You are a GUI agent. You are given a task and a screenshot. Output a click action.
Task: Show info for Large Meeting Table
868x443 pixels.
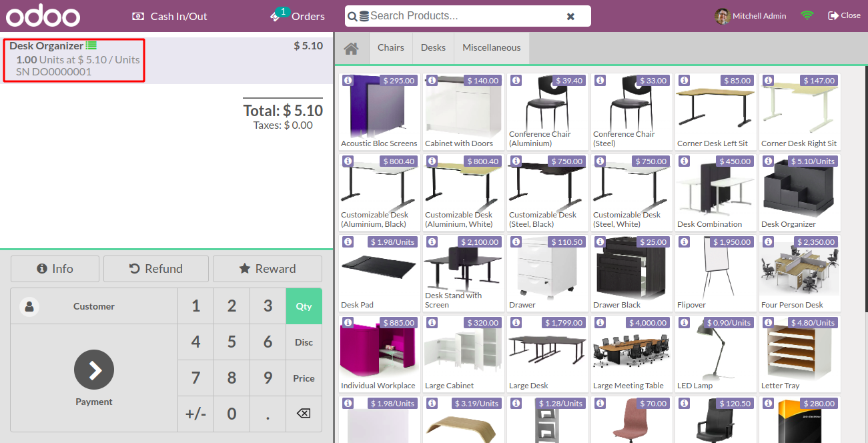(x=600, y=322)
